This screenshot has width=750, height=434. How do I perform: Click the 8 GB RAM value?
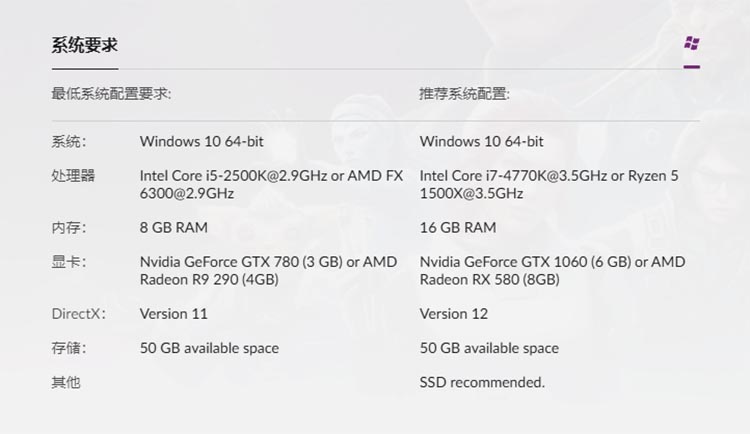pos(174,227)
